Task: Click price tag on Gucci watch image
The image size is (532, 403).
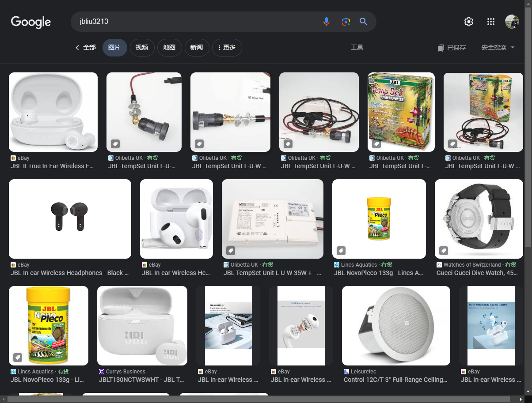Action: point(443,251)
